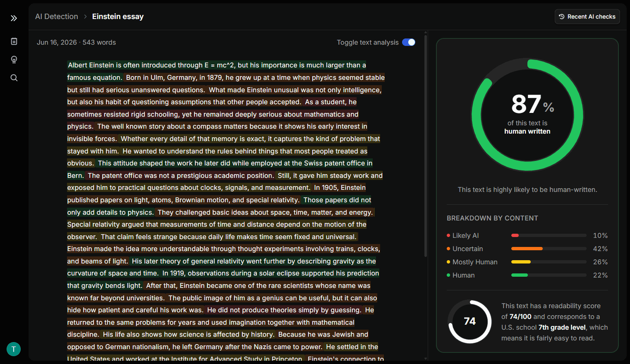The height and width of the screenshot is (364, 630).
Task: Click the breadcrumb chevron separator
Action: click(85, 17)
